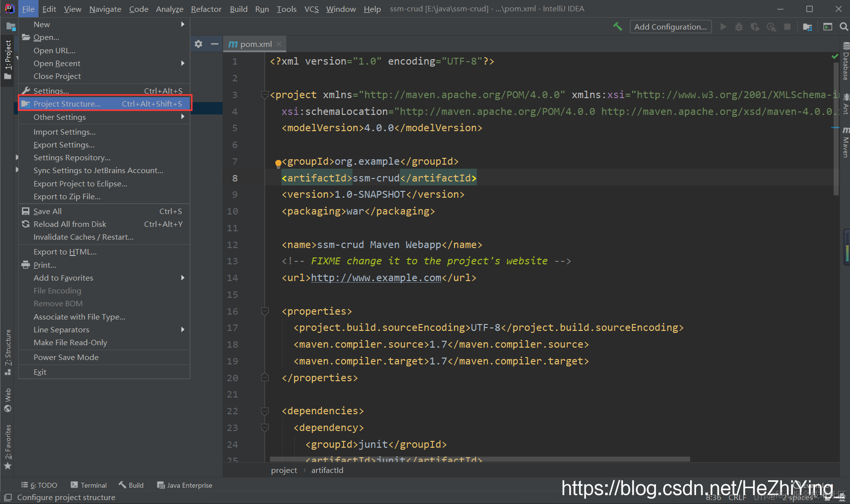Collapse the dependency fold at line 23

coord(265,428)
